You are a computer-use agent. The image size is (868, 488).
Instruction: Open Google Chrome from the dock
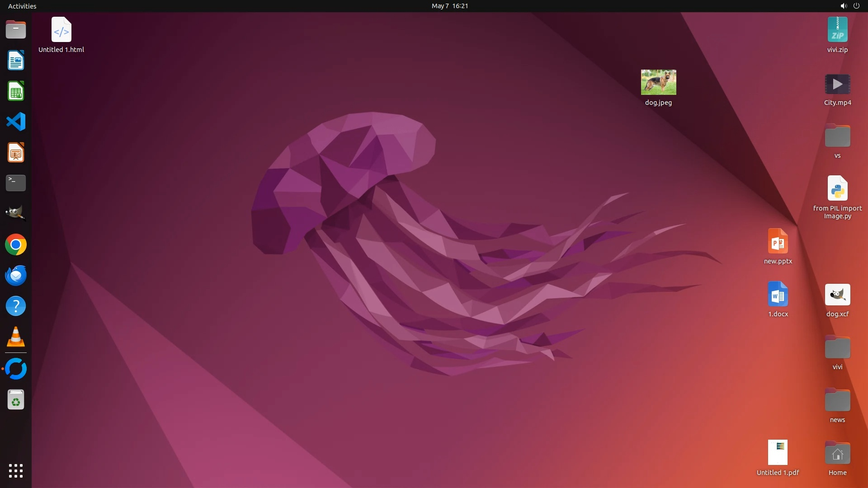pos(16,245)
